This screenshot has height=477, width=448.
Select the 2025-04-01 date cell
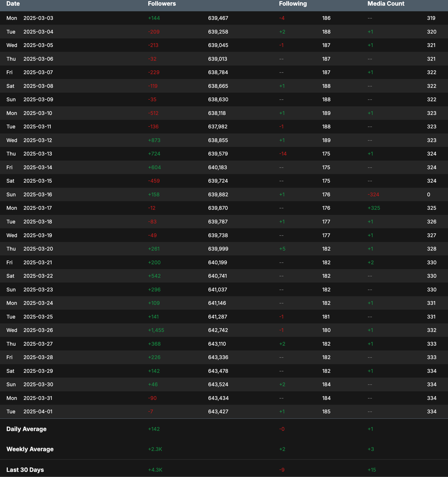[38, 411]
